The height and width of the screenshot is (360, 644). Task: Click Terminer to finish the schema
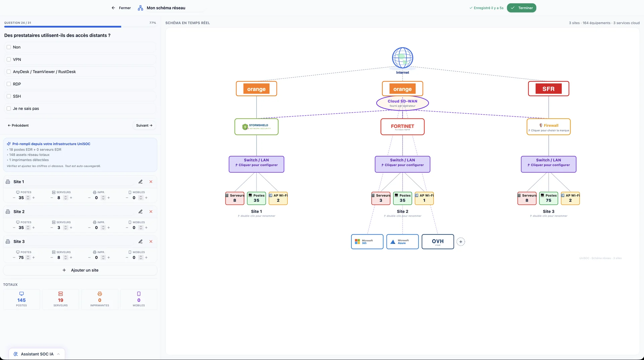522,8
